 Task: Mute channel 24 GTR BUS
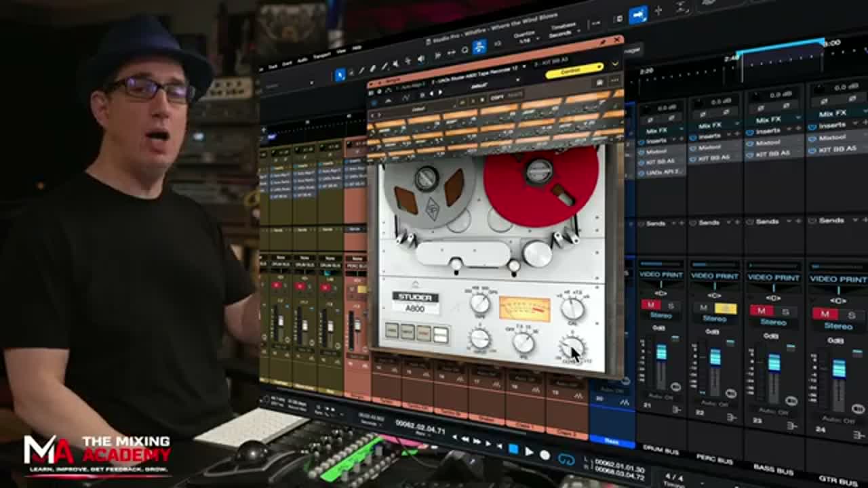[x=825, y=314]
